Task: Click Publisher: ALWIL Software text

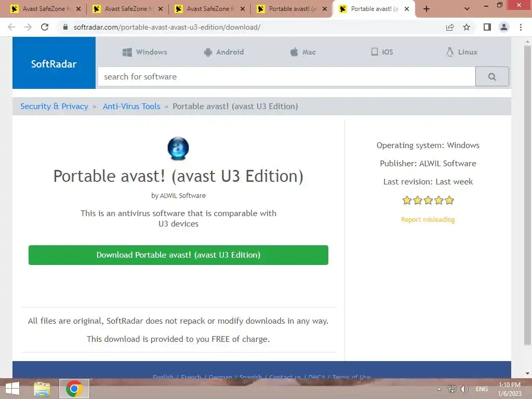Action: [x=428, y=164]
